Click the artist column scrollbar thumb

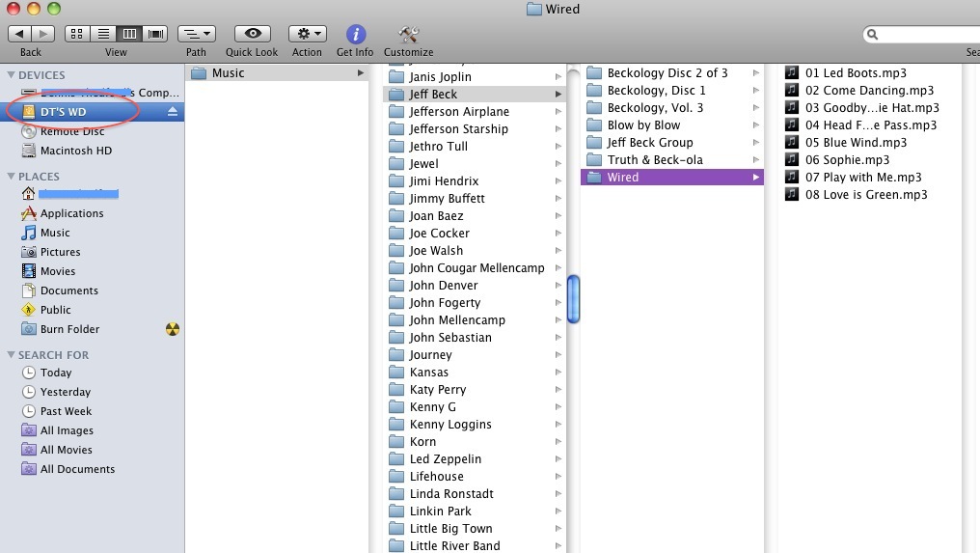(573, 299)
